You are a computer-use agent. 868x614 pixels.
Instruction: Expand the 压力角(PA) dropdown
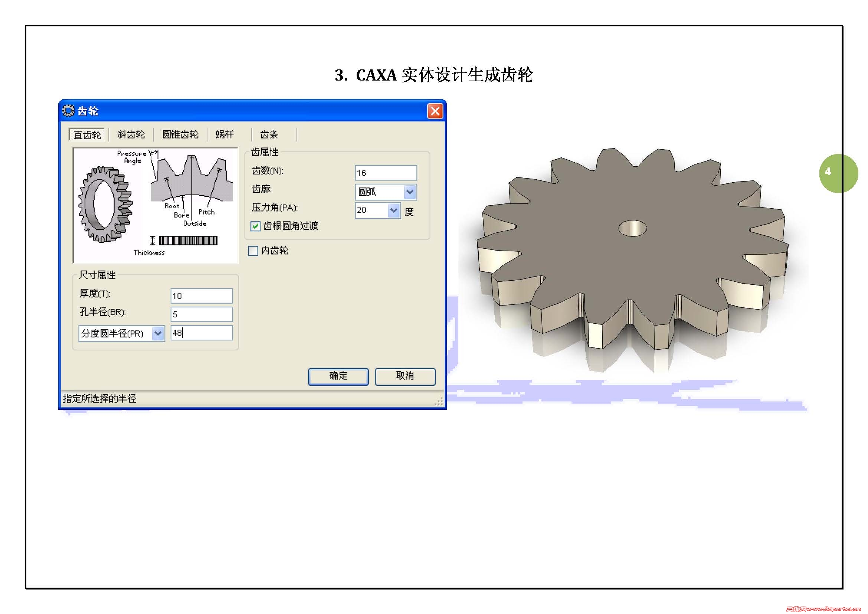pos(393,210)
